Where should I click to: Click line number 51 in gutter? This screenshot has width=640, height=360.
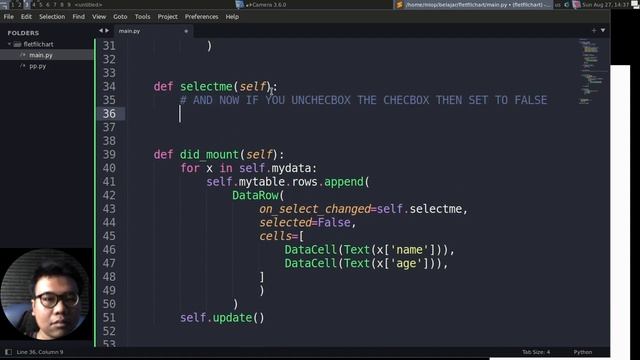[x=109, y=318]
